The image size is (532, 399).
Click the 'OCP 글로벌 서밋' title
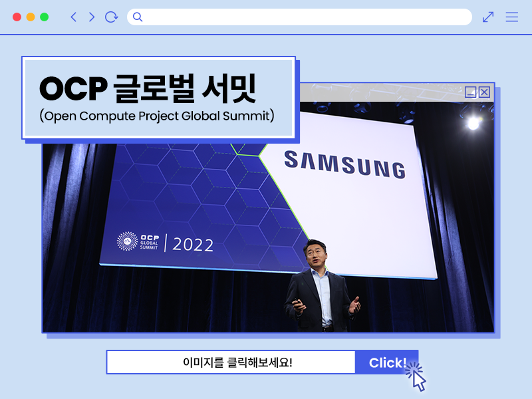(148, 88)
